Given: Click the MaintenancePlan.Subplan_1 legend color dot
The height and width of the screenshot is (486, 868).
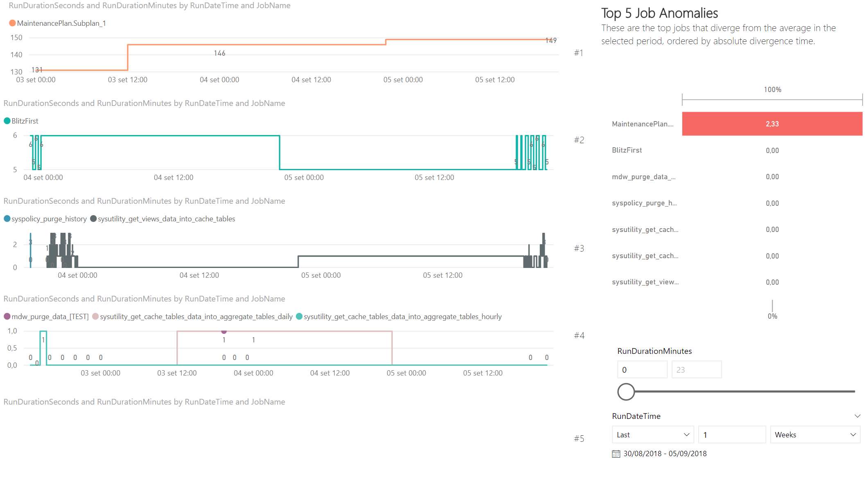Looking at the screenshot, I should coord(12,23).
